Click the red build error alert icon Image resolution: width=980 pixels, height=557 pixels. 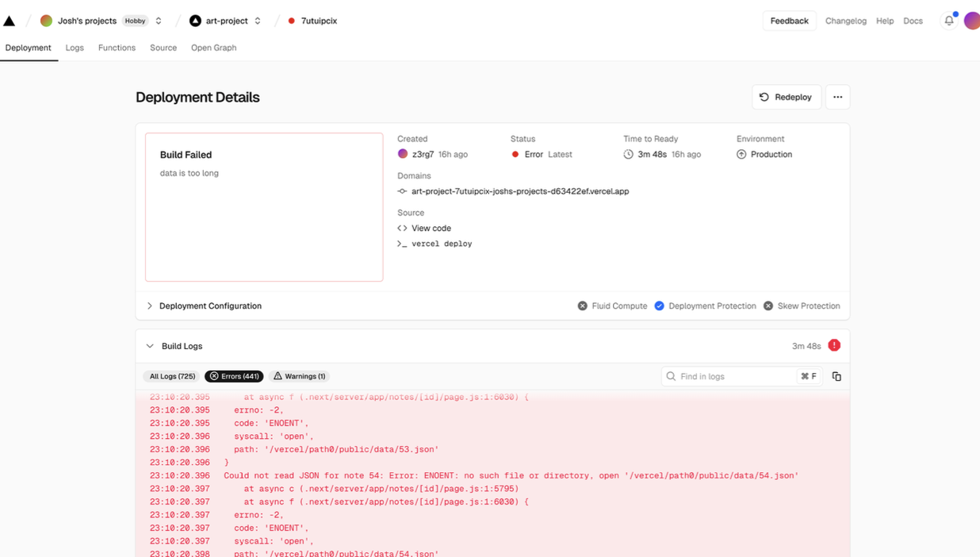[834, 345]
